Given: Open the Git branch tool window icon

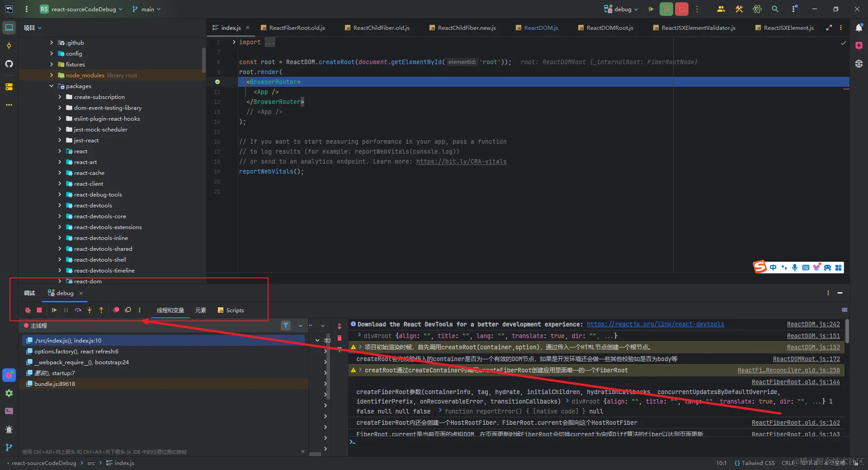Looking at the screenshot, I should pos(9,447).
